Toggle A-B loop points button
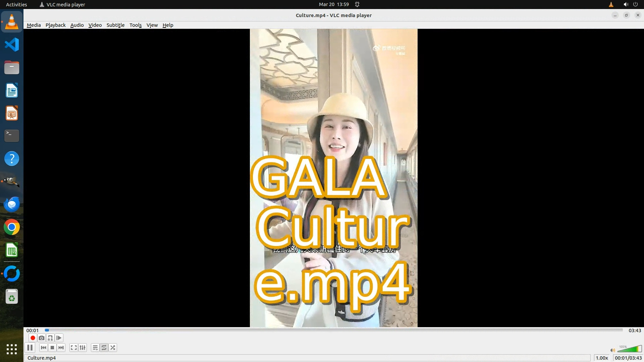The width and height of the screenshot is (644, 362). (x=50, y=338)
